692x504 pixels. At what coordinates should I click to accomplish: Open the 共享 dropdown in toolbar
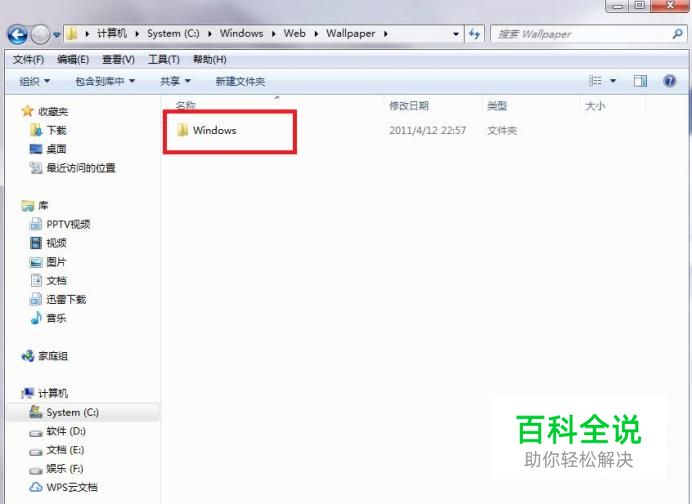175,82
